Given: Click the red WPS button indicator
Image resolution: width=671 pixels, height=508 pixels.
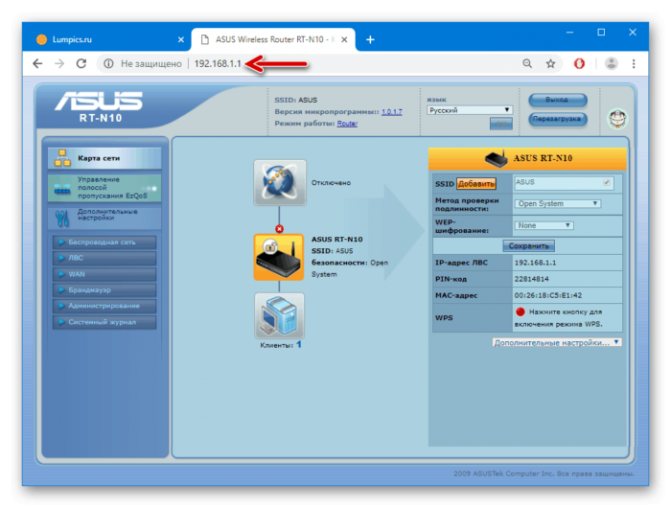Looking at the screenshot, I should pyautogui.click(x=520, y=312).
